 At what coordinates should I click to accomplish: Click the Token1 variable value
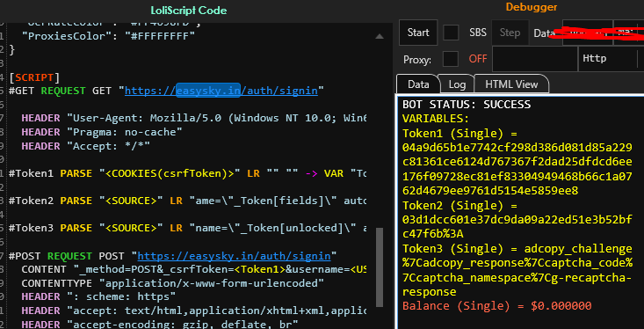[517, 169]
